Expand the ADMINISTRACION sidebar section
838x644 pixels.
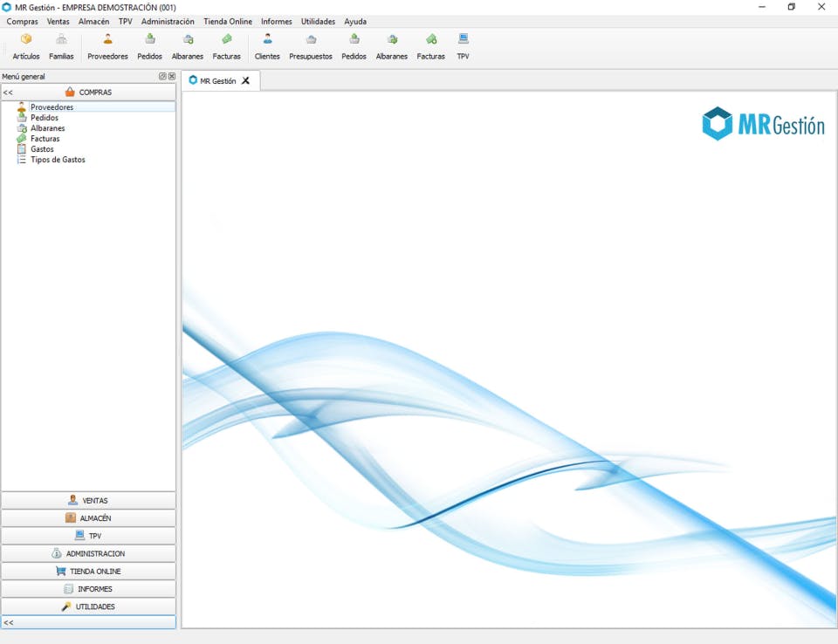tap(89, 553)
